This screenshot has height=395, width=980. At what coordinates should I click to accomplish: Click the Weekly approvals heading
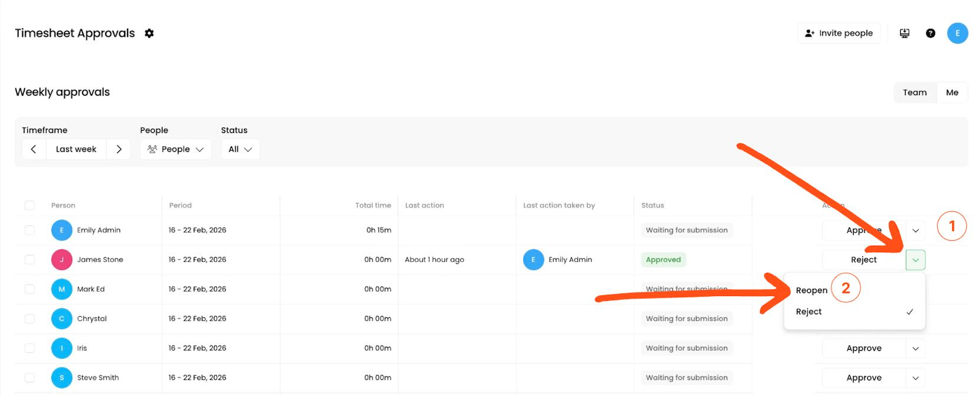62,92
